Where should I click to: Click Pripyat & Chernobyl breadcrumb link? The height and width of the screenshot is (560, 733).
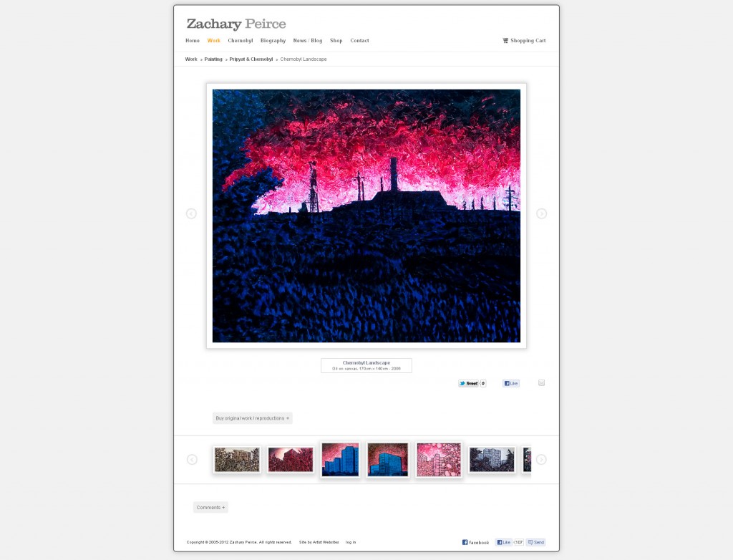pos(251,59)
